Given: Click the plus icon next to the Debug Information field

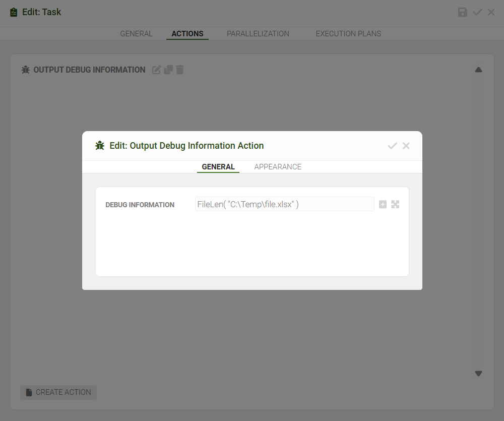Looking at the screenshot, I should coord(383,204).
